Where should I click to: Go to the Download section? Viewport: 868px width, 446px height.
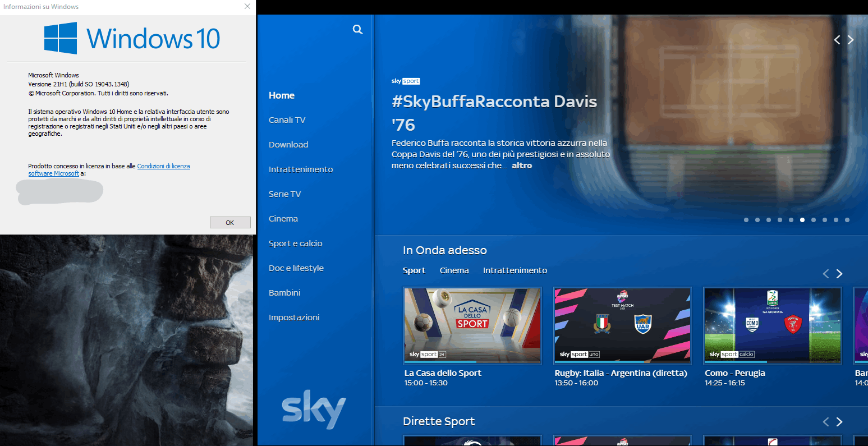(x=288, y=145)
